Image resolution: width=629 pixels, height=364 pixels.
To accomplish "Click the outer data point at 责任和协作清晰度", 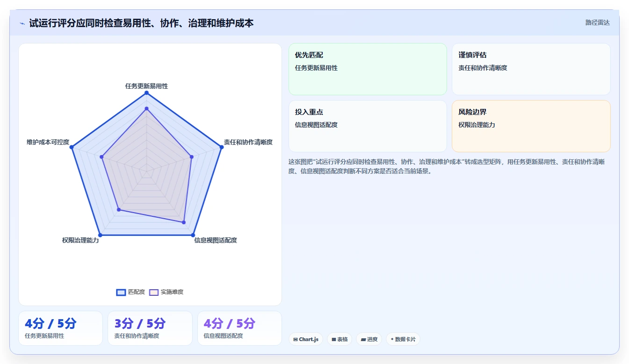I will coord(221,147).
